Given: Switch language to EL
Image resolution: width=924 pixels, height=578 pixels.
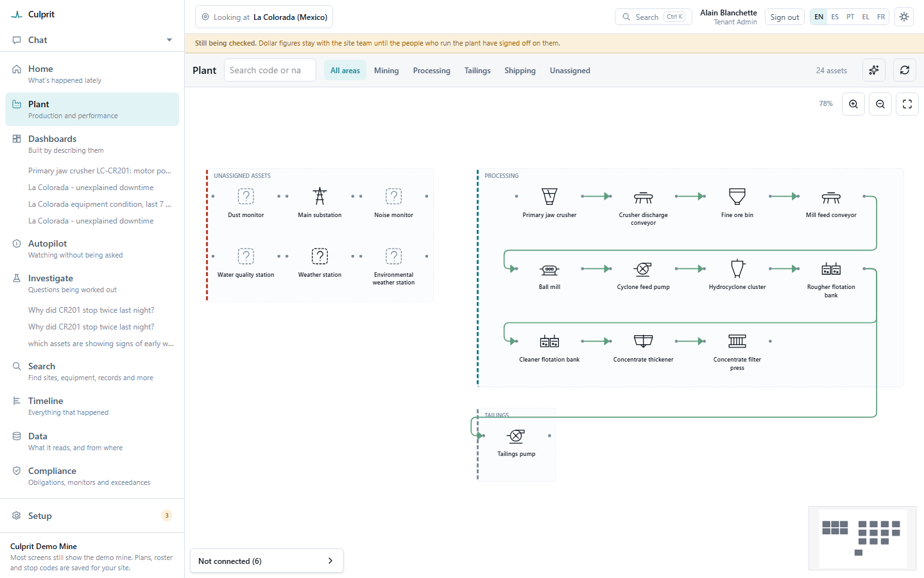Looking at the screenshot, I should coord(866,17).
